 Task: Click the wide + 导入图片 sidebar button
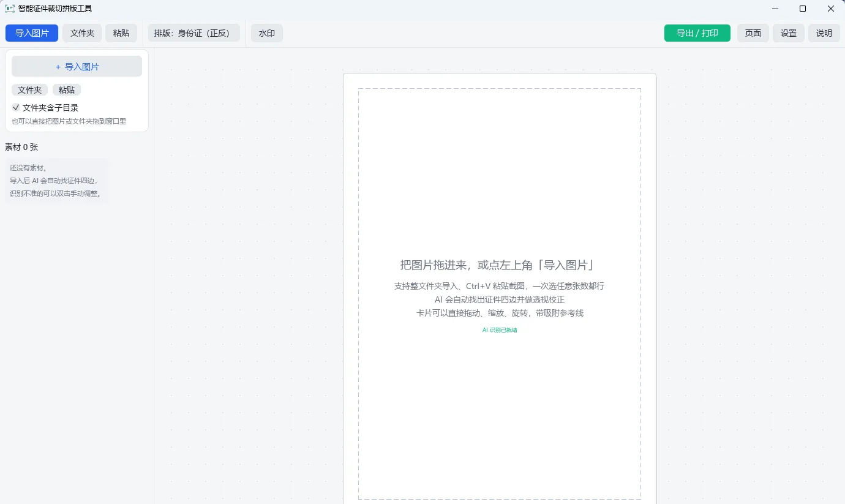click(x=77, y=67)
